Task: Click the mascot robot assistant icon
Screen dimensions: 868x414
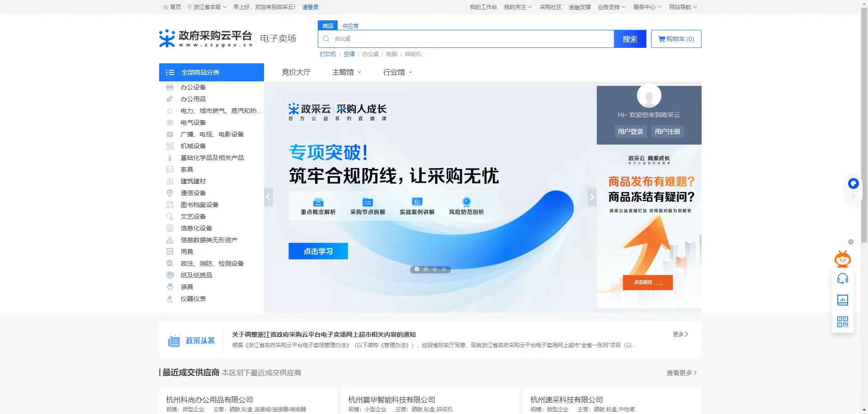Action: point(842,259)
